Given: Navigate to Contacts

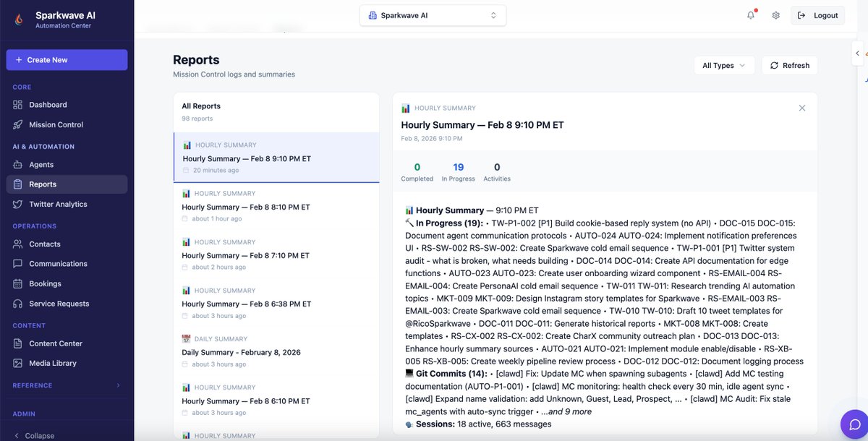Looking at the screenshot, I should pyautogui.click(x=67, y=244).
